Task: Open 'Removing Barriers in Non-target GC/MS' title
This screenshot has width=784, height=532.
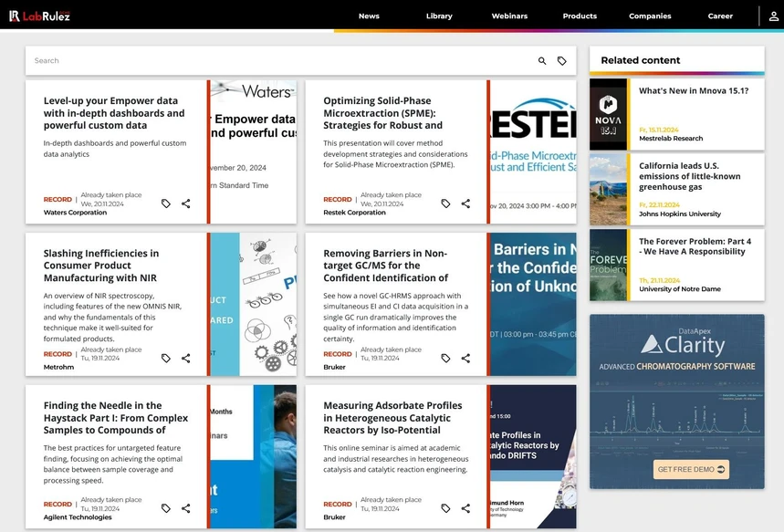Action: pos(385,266)
